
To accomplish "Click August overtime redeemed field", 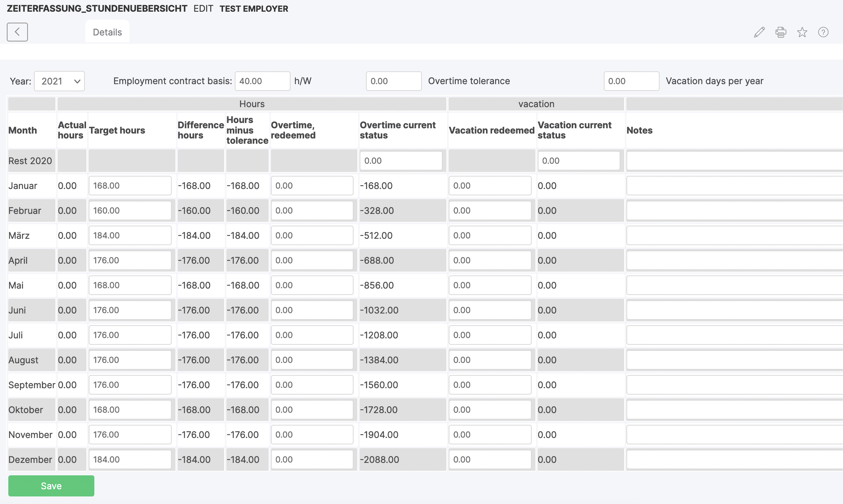I will (312, 360).
